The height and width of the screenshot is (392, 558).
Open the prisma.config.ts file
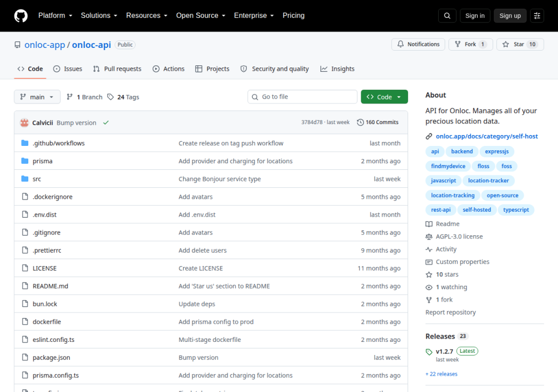tap(56, 375)
